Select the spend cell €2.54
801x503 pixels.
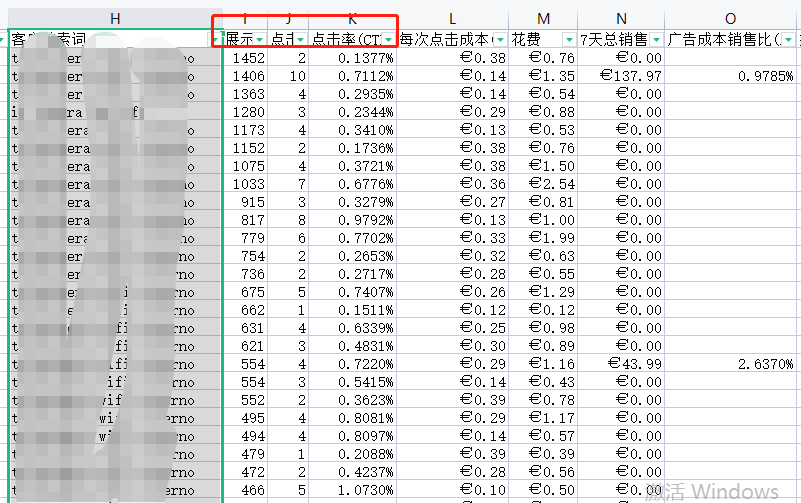pos(543,184)
